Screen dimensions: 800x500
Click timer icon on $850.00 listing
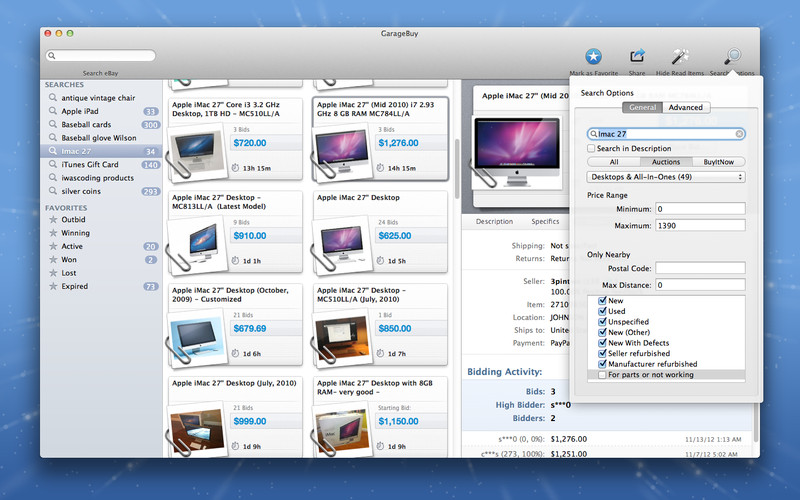click(380, 354)
